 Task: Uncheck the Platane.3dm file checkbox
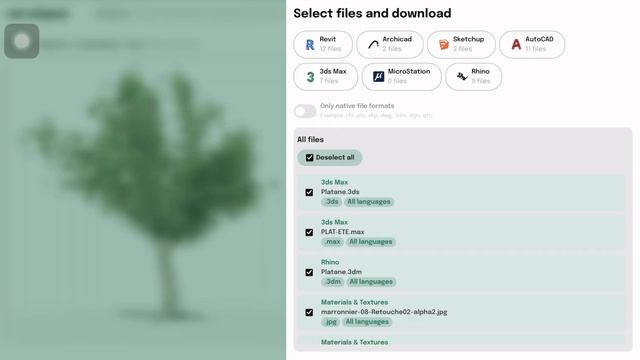(309, 272)
